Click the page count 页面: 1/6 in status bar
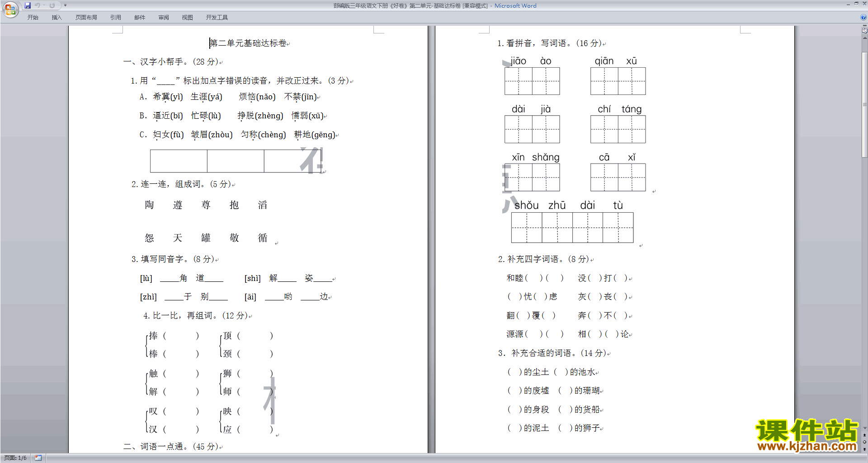 click(15, 458)
